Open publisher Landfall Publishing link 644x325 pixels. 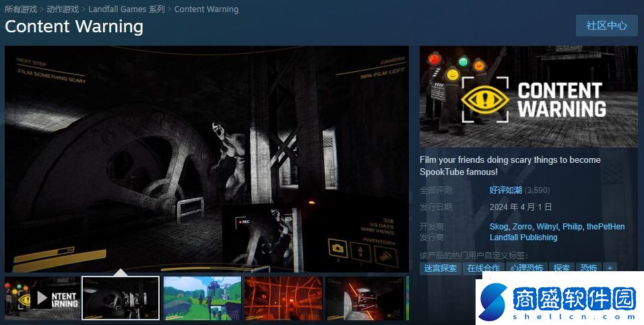coord(523,237)
